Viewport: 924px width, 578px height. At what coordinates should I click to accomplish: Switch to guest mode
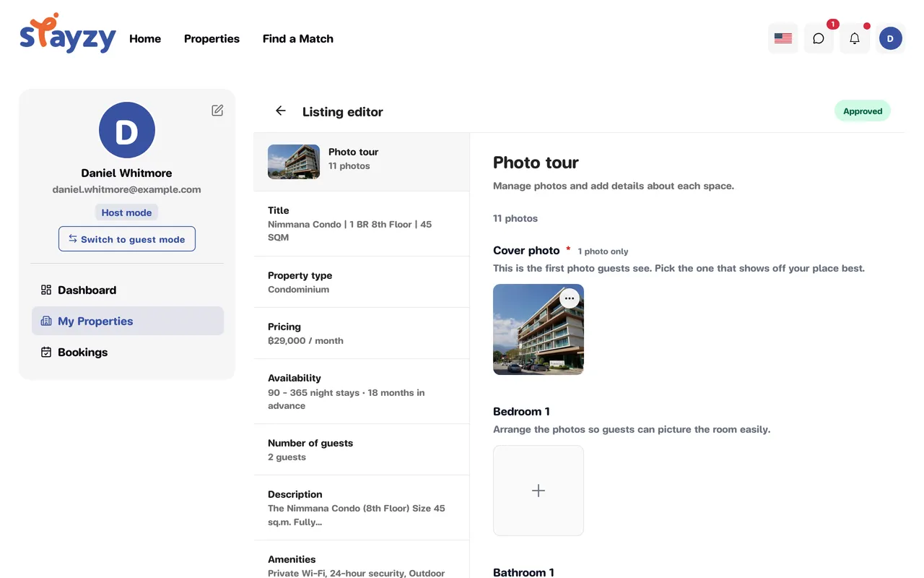point(127,239)
